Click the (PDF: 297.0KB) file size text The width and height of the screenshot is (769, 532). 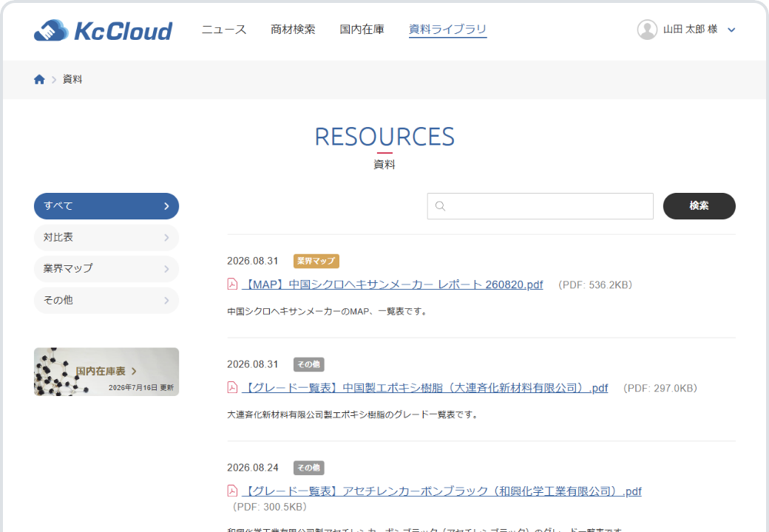tap(660, 388)
